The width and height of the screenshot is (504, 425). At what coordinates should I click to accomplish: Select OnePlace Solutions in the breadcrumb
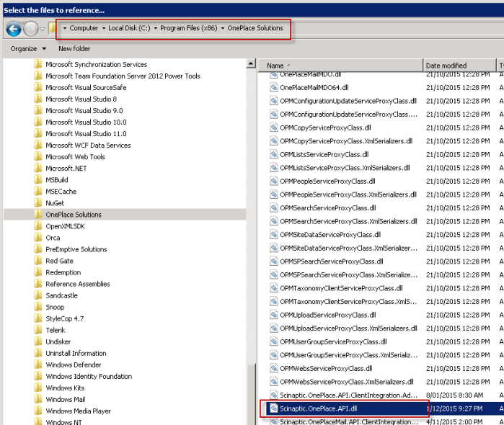point(255,28)
